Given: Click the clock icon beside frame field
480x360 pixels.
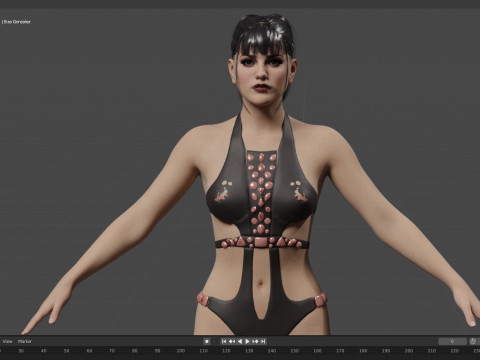Looking at the screenshot, I should [x=473, y=341].
